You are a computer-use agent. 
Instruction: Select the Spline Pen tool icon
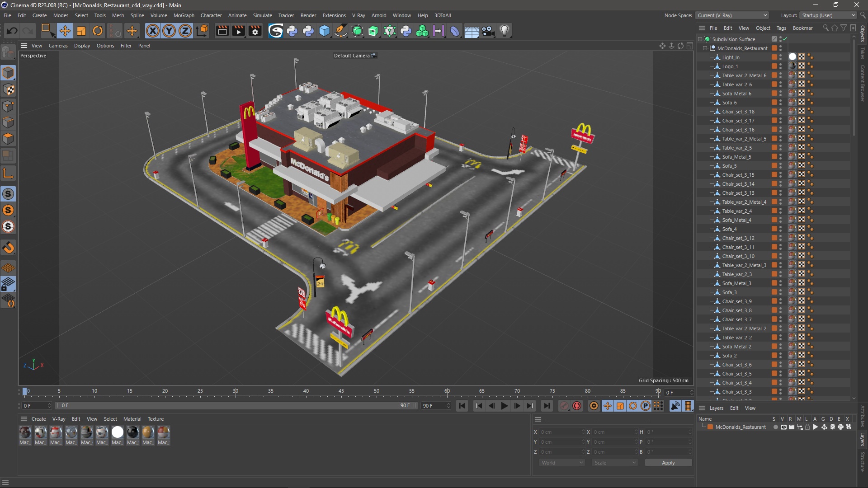[341, 31]
